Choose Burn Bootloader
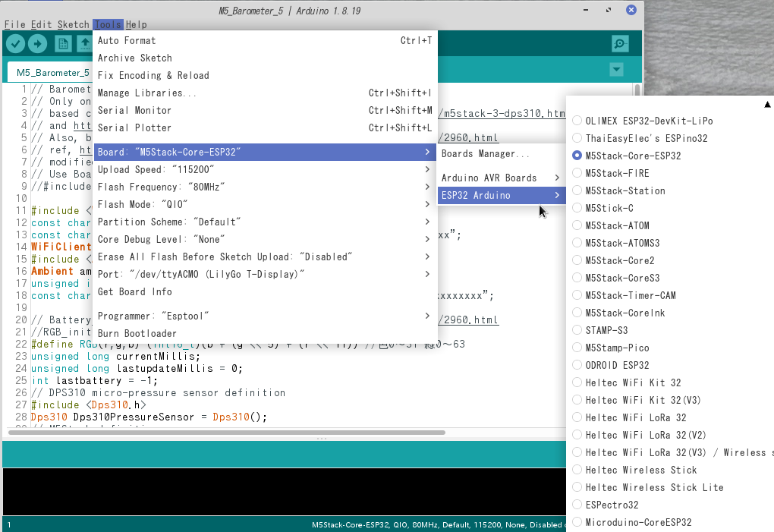774x532 pixels. click(x=265, y=334)
